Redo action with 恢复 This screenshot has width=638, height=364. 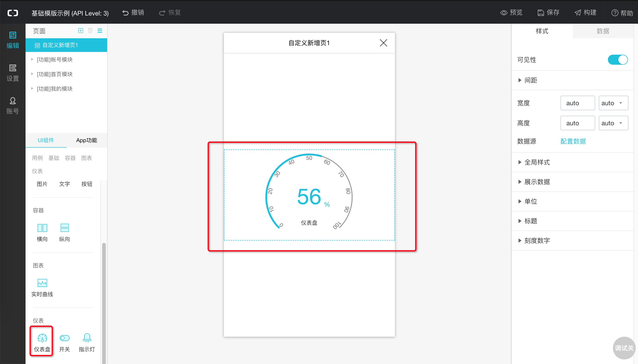[x=170, y=13]
